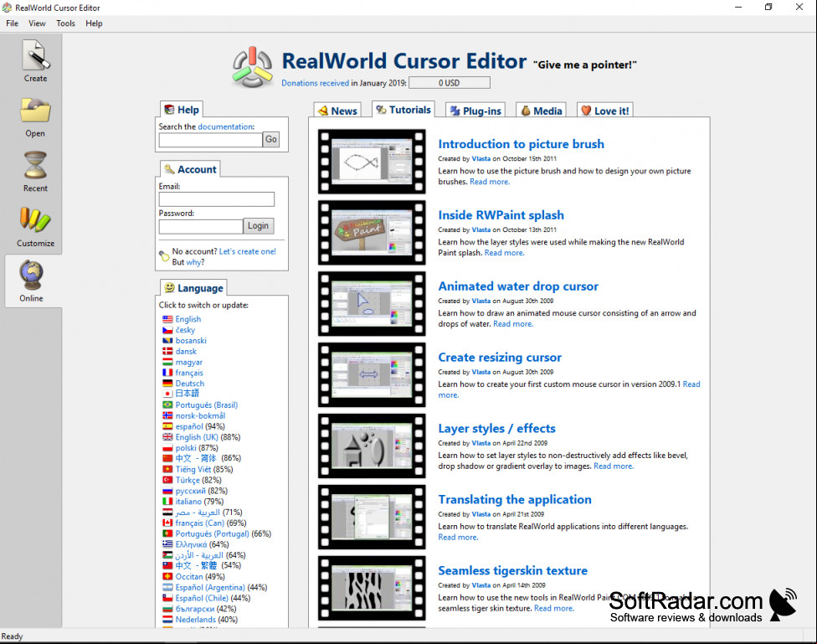Show Recent files via hourglass icon
The image size is (817, 644).
35,165
